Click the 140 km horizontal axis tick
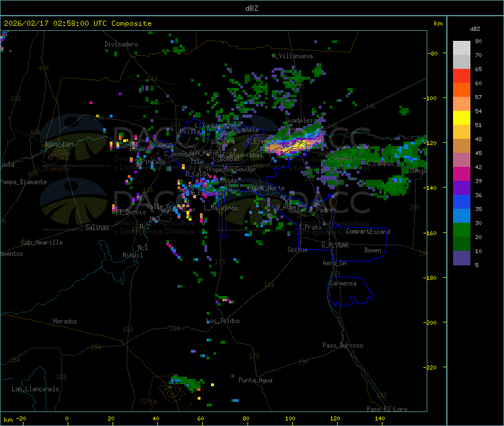This screenshot has width=504, height=426. pos(380,418)
